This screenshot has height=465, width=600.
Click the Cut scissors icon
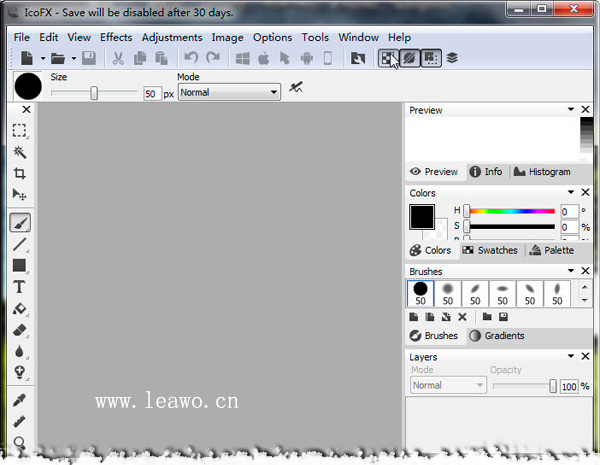click(x=118, y=58)
